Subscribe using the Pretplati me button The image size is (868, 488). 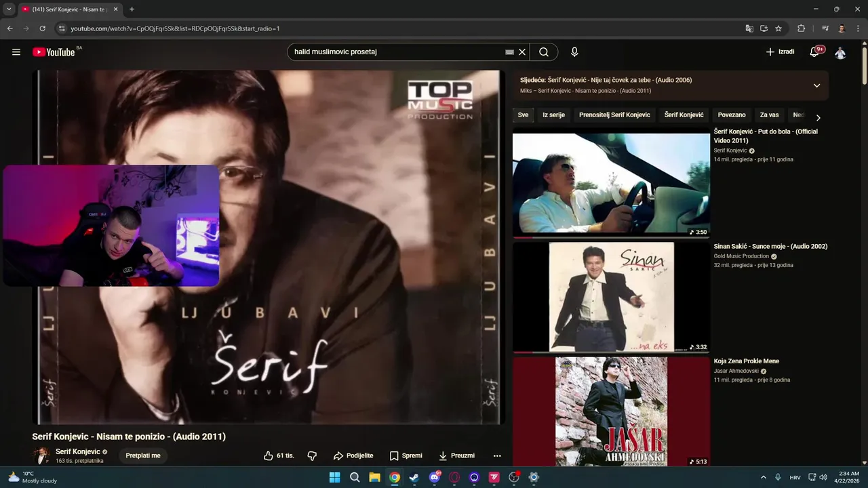143,455
